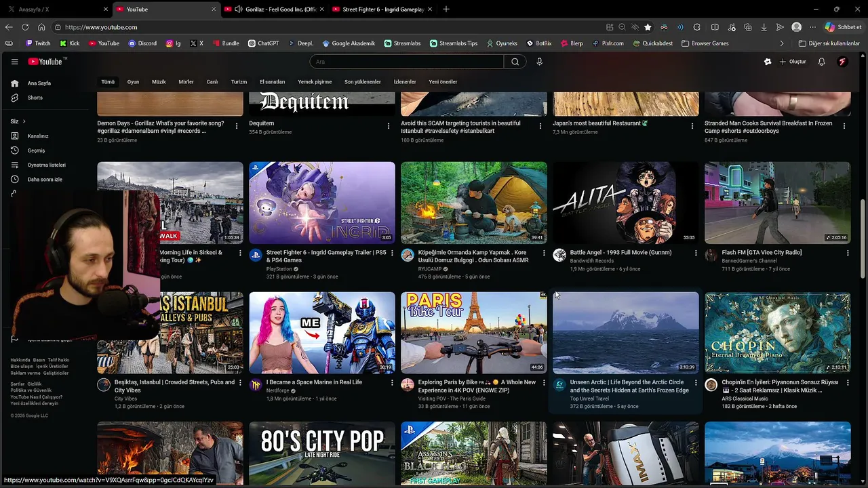
Task: Open more options for Battle Angel 1993 video
Action: tap(696, 253)
